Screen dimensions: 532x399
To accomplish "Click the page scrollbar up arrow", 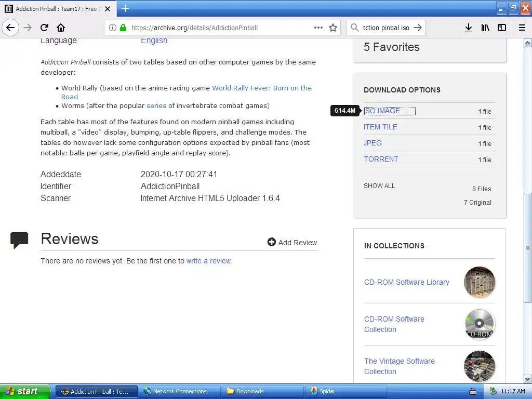I will 528,43.
